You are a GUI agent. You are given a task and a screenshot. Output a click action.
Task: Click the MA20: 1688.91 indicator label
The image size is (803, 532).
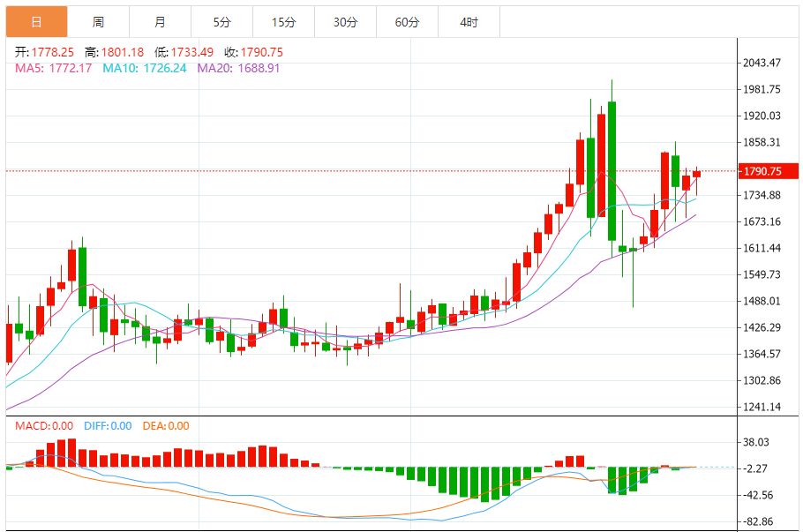(x=238, y=68)
